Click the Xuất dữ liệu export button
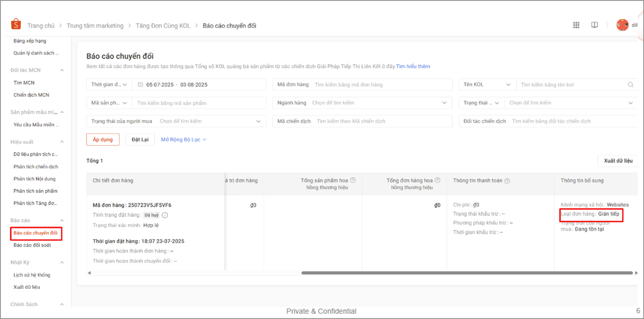Image resolution: width=644 pixels, height=319 pixels. click(618, 161)
